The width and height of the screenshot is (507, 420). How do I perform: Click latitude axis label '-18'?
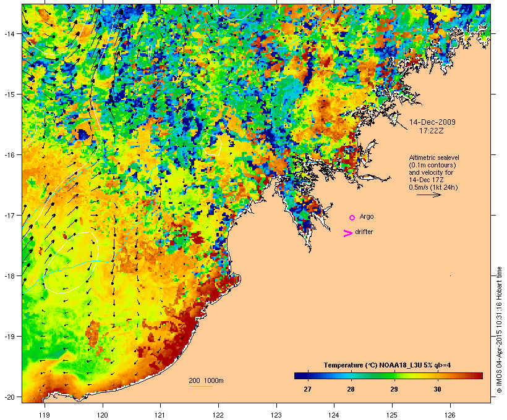pyautogui.click(x=9, y=276)
